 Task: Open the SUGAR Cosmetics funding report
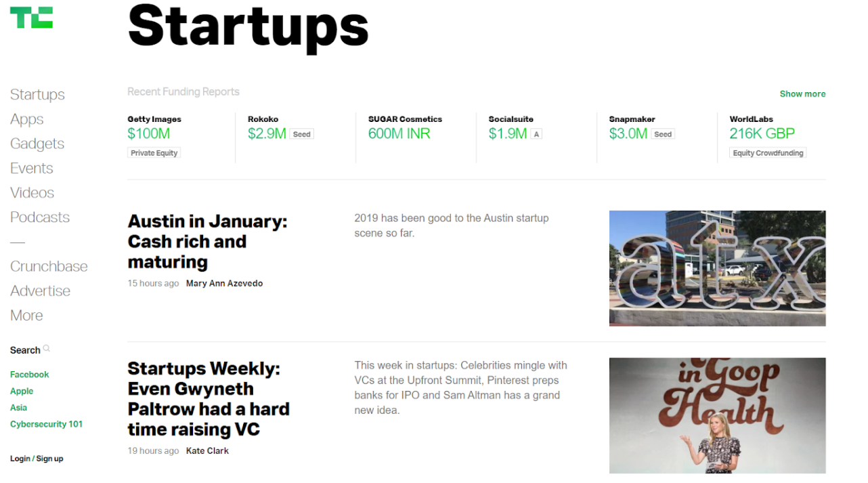(405, 128)
